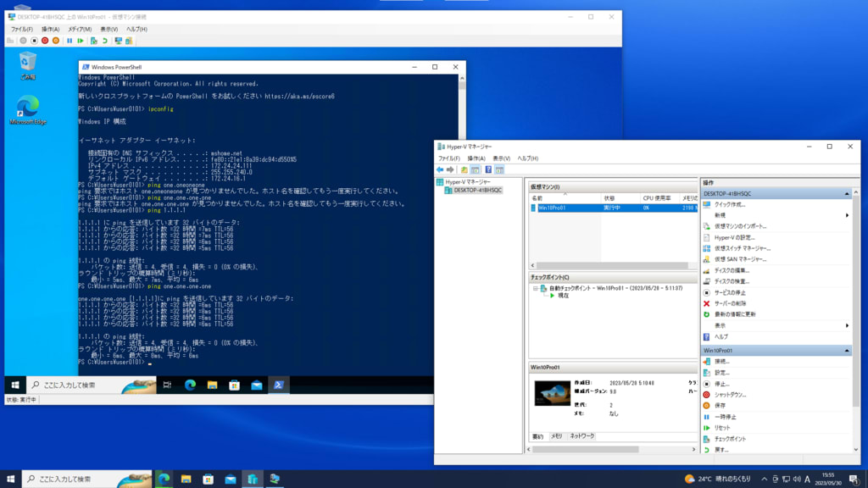Select Hyper-V マネージャー root tree node
Viewport: 868px width, 488px height.
468,182
